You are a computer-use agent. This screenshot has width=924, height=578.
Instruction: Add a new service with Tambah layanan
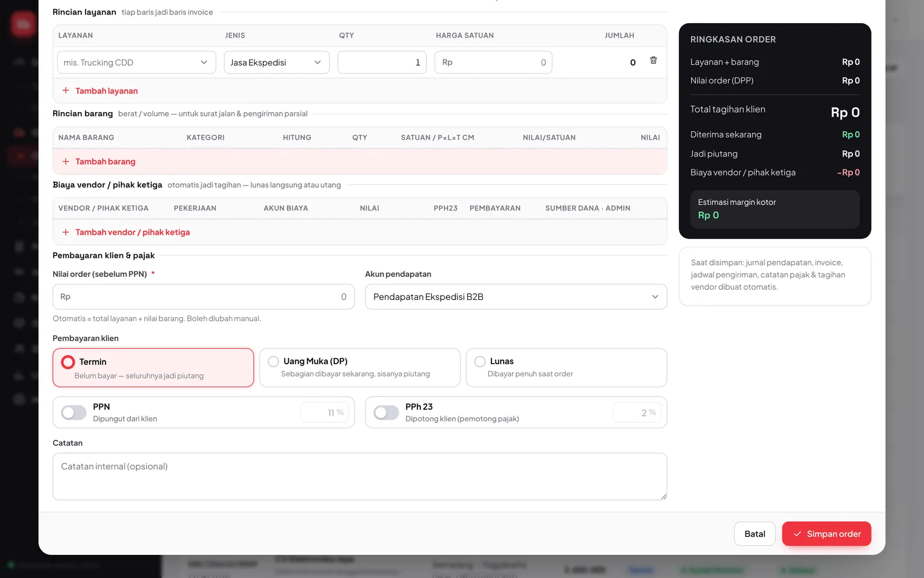pos(100,91)
